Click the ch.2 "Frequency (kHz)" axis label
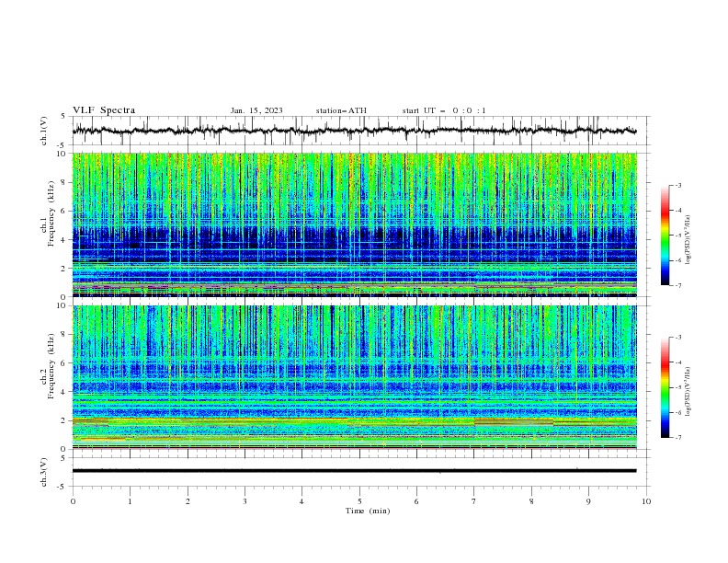Image resolution: width=728 pixels, height=563 pixels. tap(51, 365)
